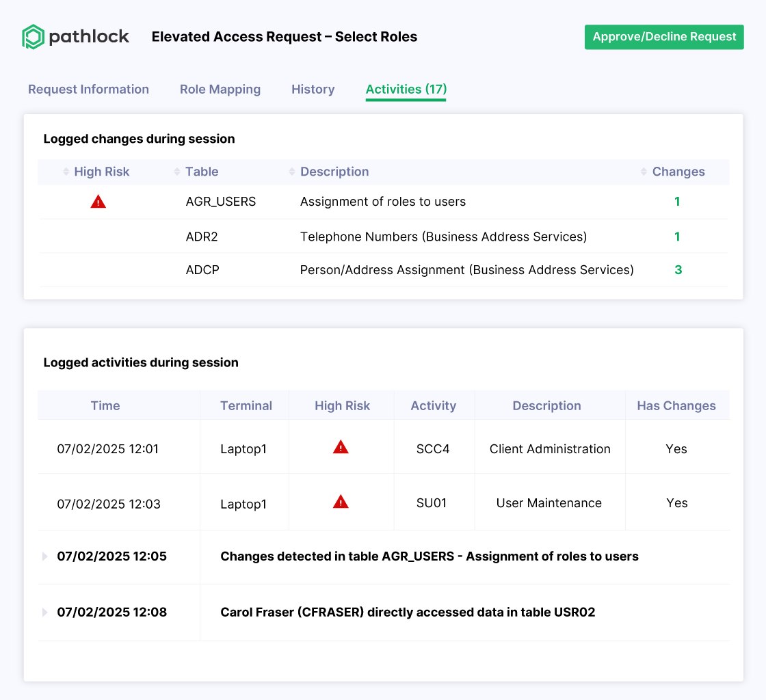Expand the 12:08 Carol Fraser entry
The width and height of the screenshot is (766, 700).
(44, 612)
